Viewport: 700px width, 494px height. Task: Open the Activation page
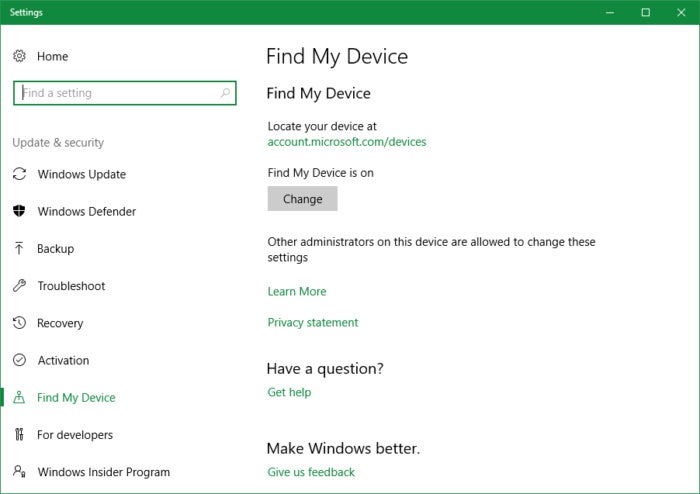click(63, 360)
